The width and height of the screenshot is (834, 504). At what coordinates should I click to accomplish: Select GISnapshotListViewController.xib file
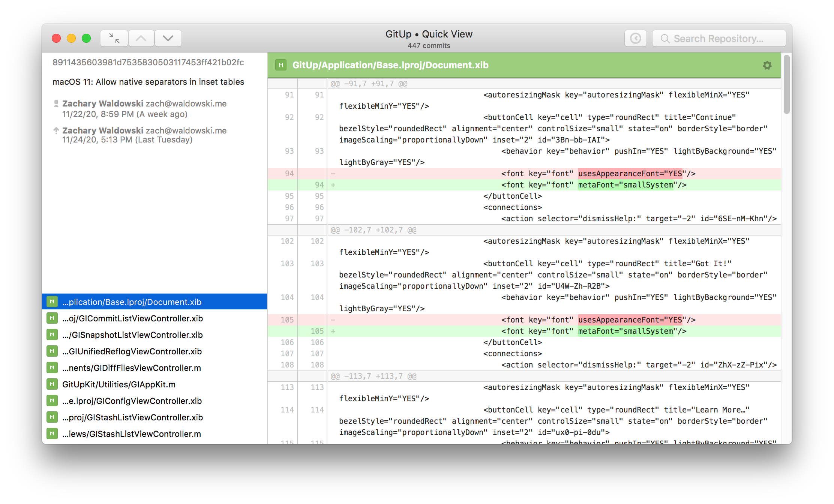[132, 335]
